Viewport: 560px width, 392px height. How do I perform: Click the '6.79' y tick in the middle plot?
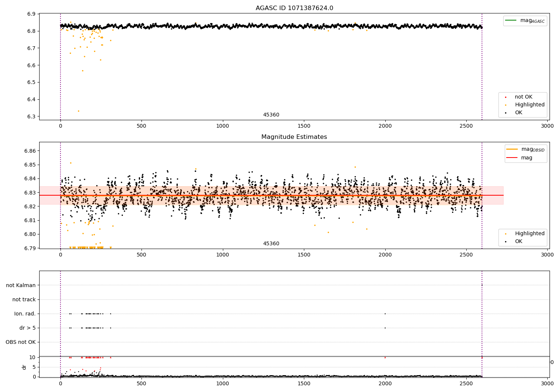pos(31,248)
